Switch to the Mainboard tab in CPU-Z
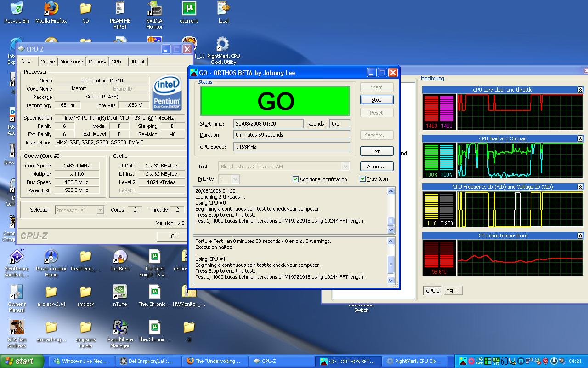The image size is (588, 368). click(72, 62)
